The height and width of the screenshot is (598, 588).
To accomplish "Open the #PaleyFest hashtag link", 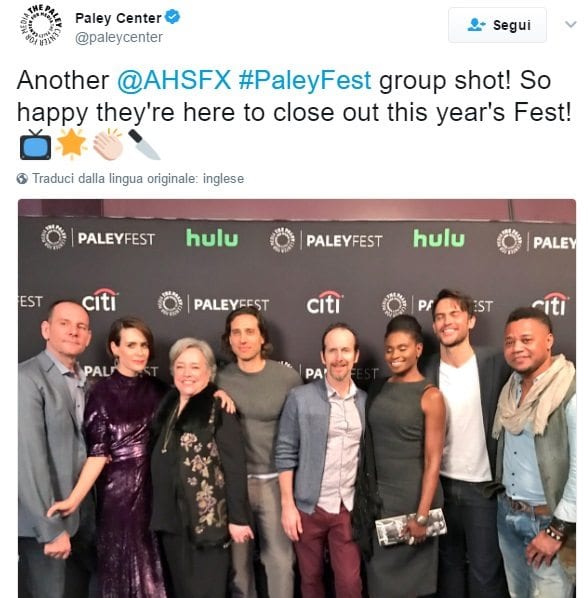I will point(305,80).
